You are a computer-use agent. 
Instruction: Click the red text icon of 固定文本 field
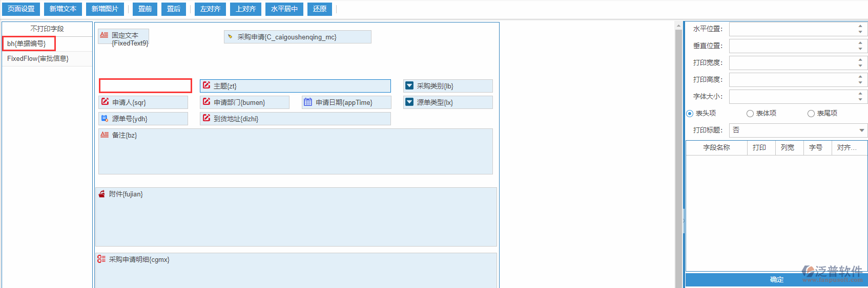pyautogui.click(x=104, y=35)
